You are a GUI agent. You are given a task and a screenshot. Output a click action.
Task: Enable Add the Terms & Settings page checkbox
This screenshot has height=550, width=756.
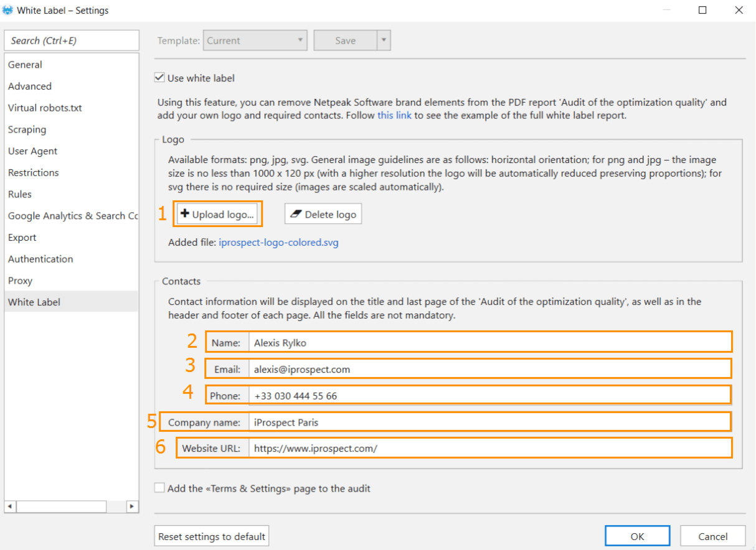pos(159,488)
